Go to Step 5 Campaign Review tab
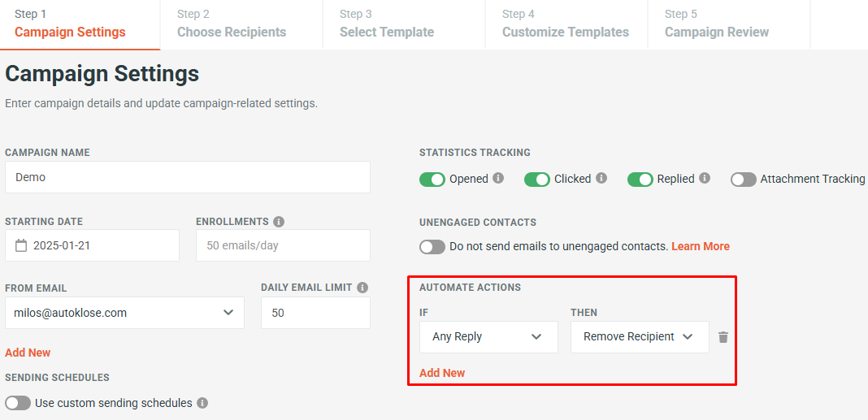 [729, 24]
